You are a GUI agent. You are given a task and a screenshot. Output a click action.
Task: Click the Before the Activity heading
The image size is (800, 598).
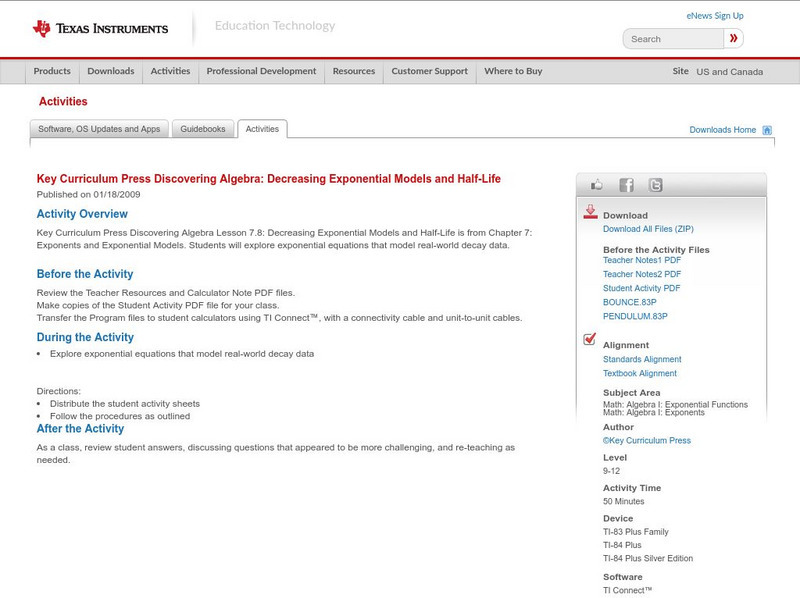click(x=85, y=274)
